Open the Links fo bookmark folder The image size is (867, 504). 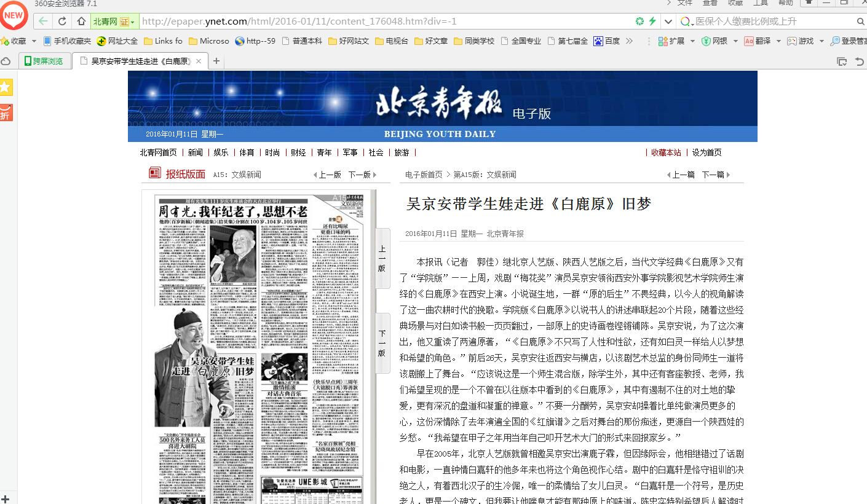click(163, 41)
